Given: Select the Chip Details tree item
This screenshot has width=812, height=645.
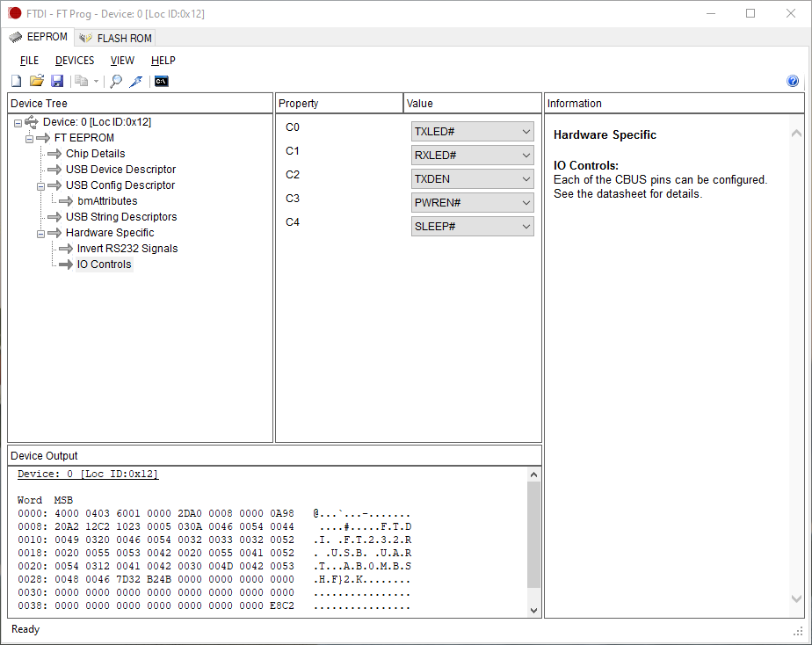Looking at the screenshot, I should click(95, 154).
